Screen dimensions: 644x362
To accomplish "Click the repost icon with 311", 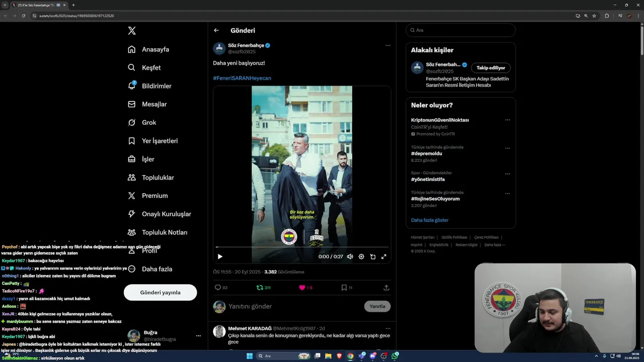I will (260, 288).
